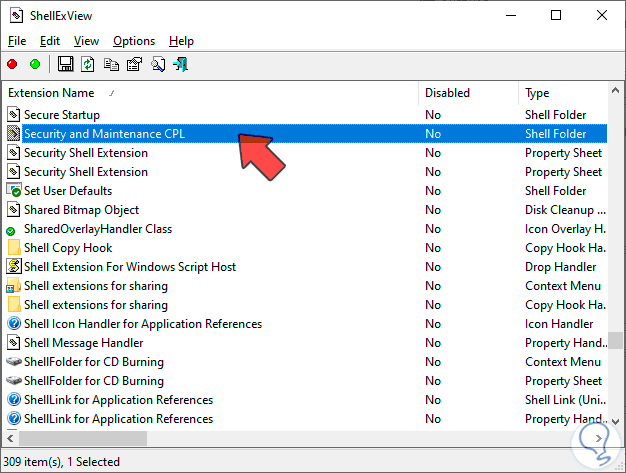Click the Find magnifier toolbar icon
This screenshot has height=473, width=626.
[158, 64]
